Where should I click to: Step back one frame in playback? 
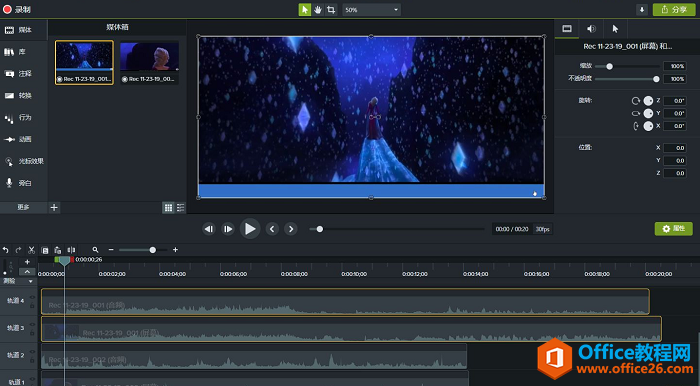click(x=208, y=229)
